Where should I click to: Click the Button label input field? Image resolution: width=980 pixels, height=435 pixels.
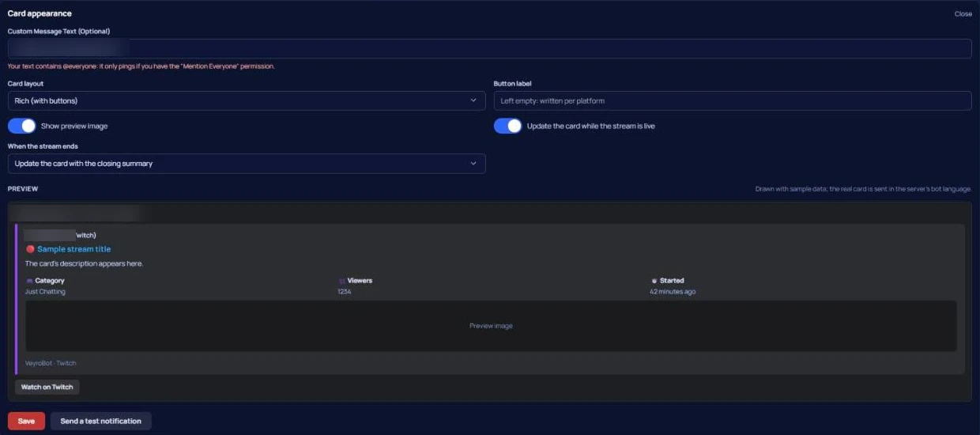point(733,100)
